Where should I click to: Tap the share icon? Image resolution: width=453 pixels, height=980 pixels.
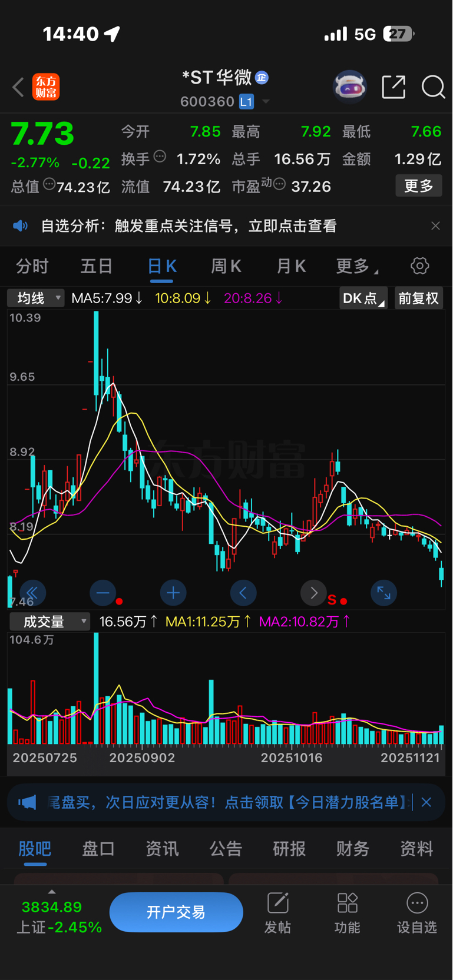(x=394, y=87)
